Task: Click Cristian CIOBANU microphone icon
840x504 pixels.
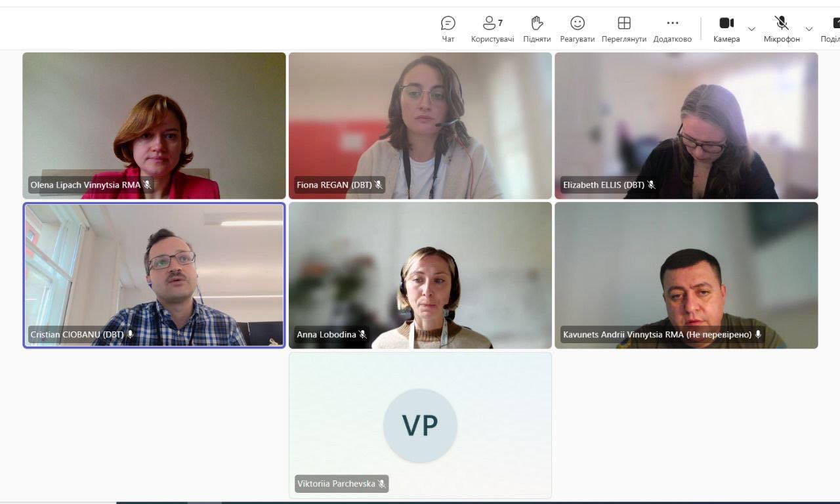Action: point(130,335)
